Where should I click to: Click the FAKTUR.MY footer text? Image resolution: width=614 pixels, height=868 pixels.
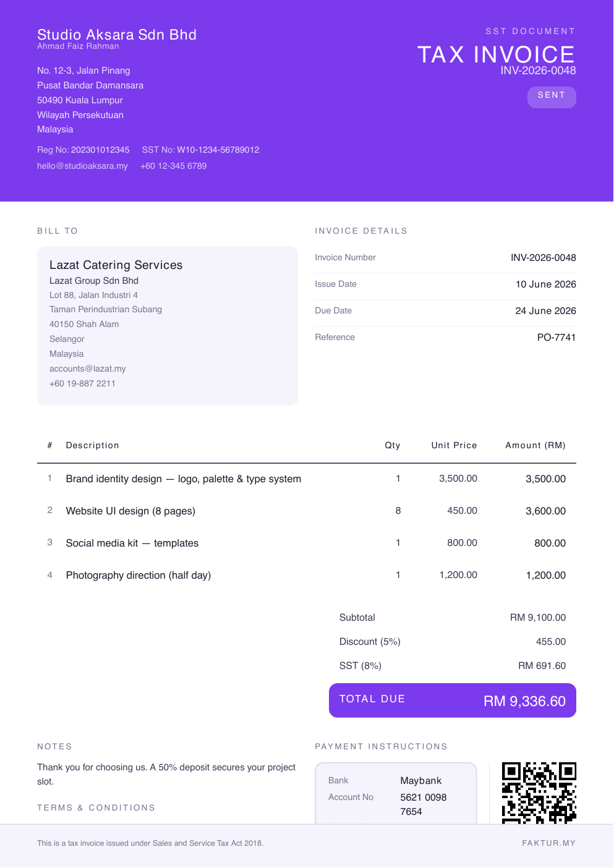[549, 843]
